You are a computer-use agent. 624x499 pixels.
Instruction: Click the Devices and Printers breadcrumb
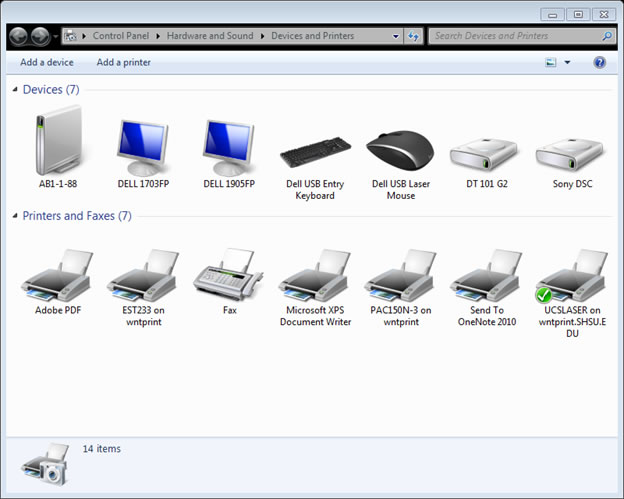312,36
